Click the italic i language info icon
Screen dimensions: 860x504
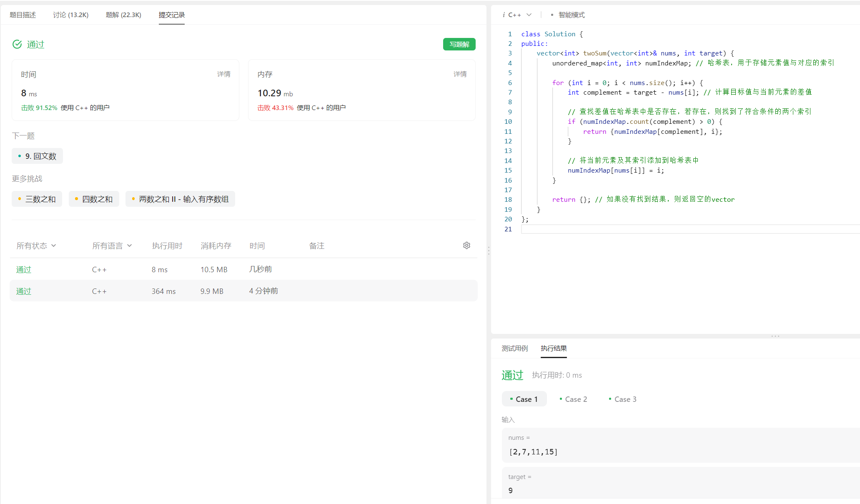504,15
